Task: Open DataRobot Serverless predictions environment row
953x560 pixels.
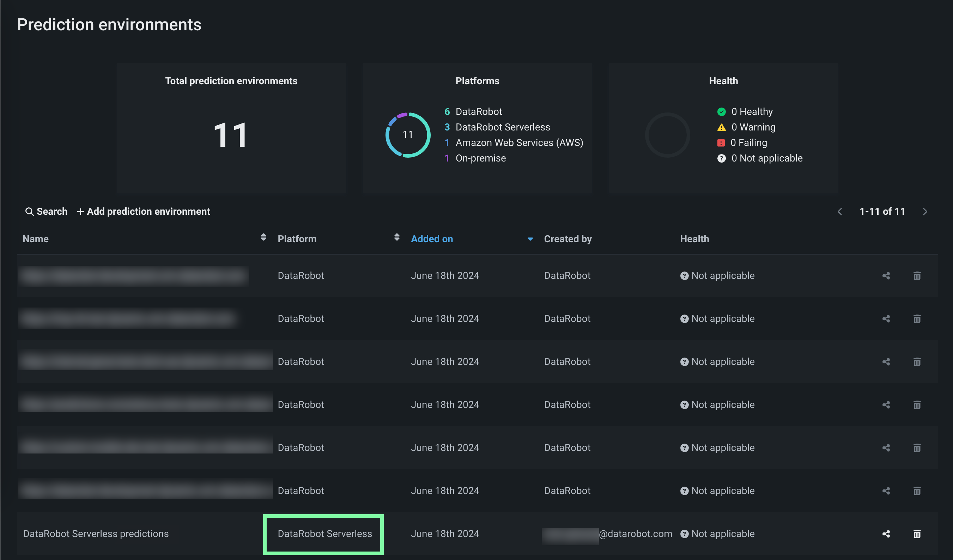Action: click(x=96, y=534)
